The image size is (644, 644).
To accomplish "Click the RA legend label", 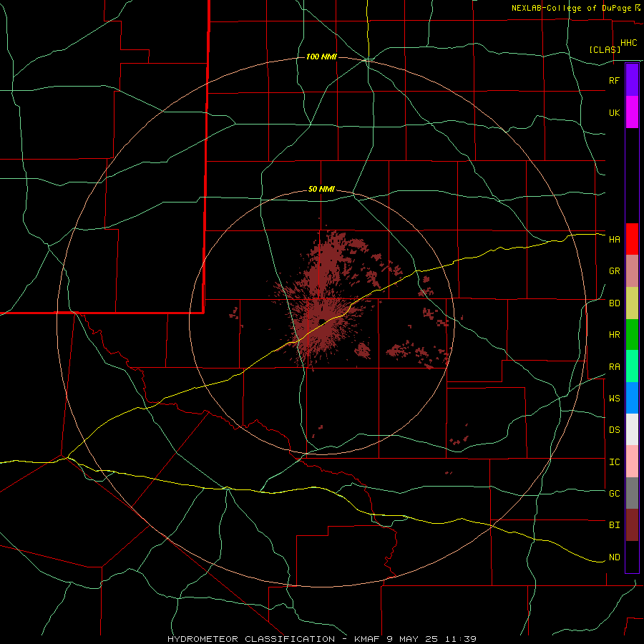I will 614,367.
